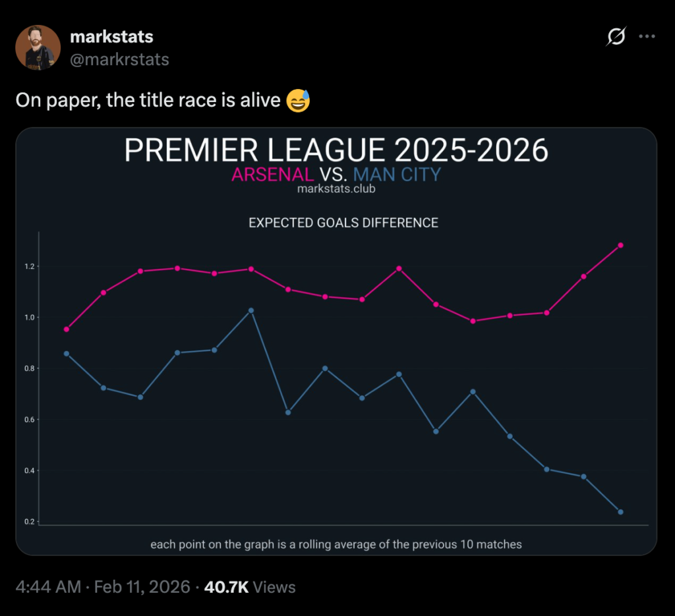Image resolution: width=675 pixels, height=616 pixels.
Task: Select Man City's final lowest blue data point
Action: [620, 512]
